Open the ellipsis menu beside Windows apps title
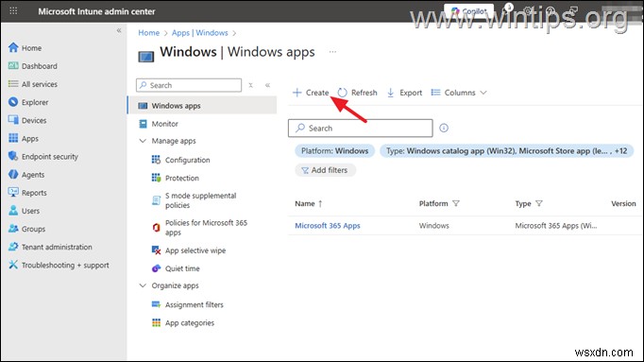 332,52
